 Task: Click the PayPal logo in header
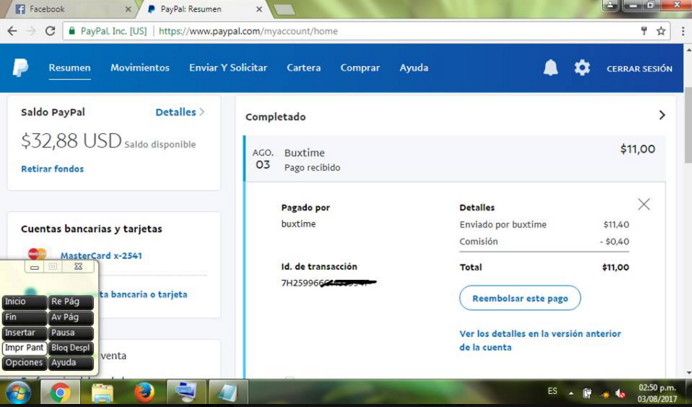pyautogui.click(x=20, y=68)
